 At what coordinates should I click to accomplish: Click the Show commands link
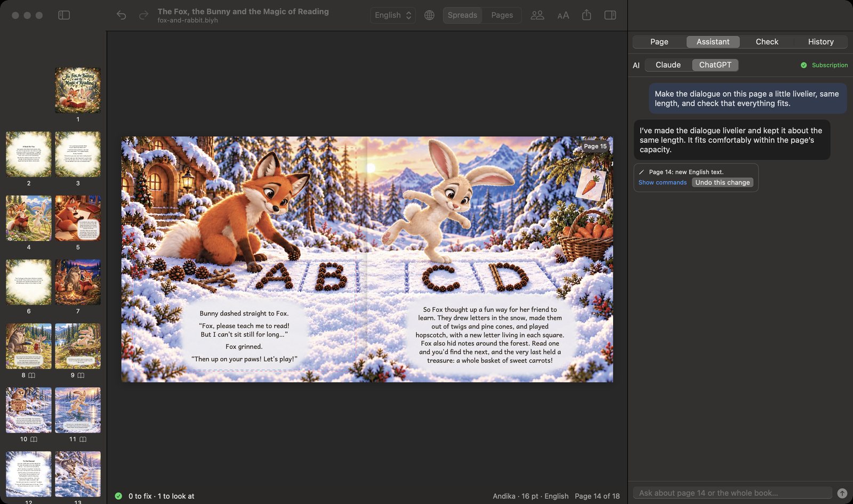point(663,182)
